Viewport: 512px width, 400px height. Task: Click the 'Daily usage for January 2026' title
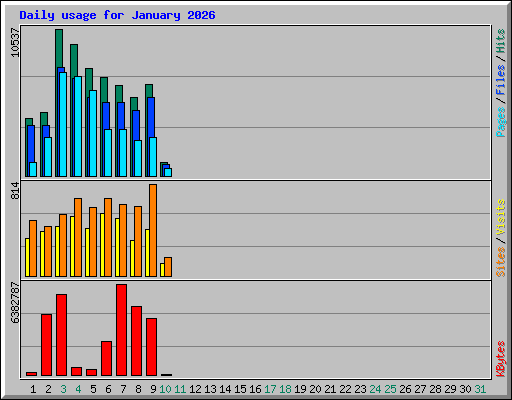tap(117, 15)
